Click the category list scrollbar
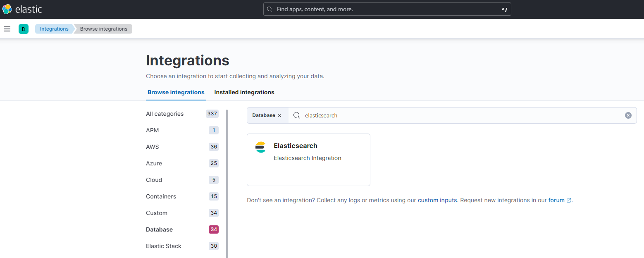Screen dimensions: 644x258 pos(227,184)
